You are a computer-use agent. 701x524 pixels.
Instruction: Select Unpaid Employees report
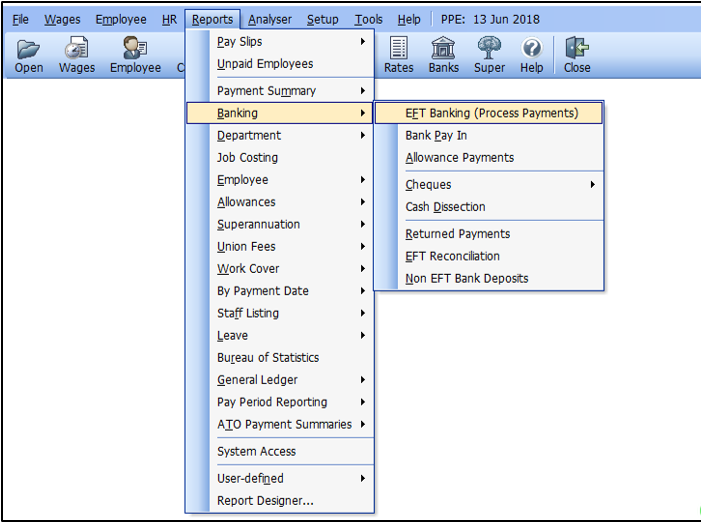click(280, 64)
